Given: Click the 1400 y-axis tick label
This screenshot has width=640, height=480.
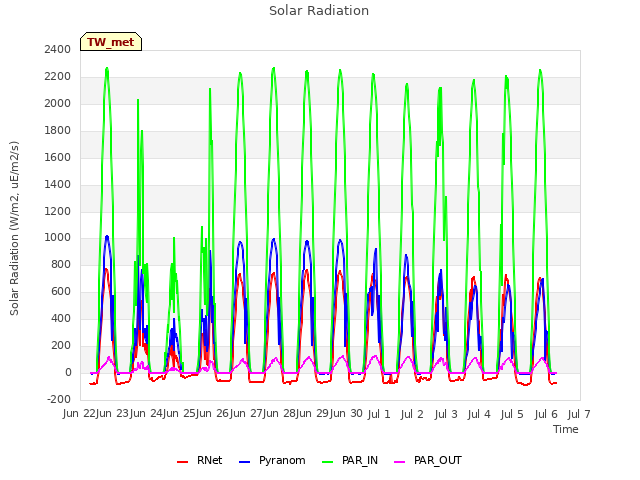Looking at the screenshot, I should click(x=58, y=184).
